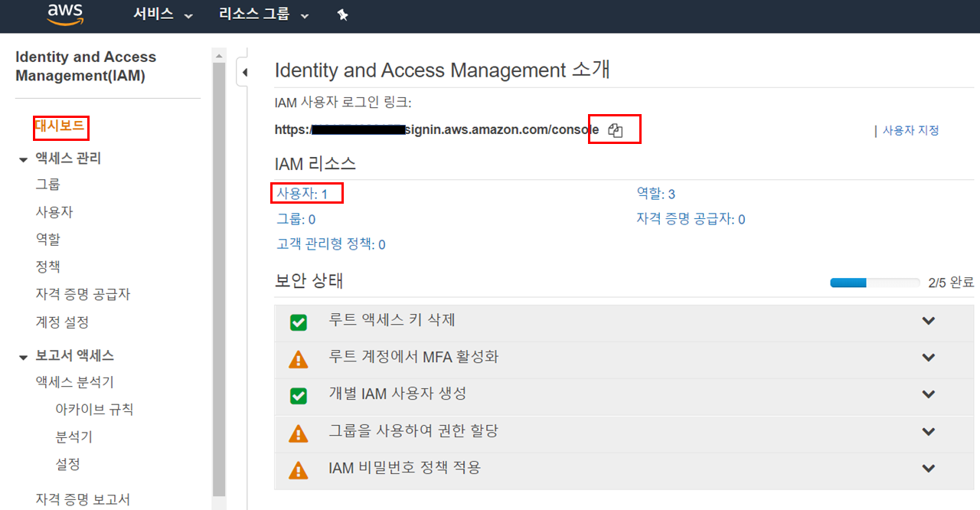
Task: Open 설정 under 액세스 분석기
Action: pyautogui.click(x=67, y=465)
